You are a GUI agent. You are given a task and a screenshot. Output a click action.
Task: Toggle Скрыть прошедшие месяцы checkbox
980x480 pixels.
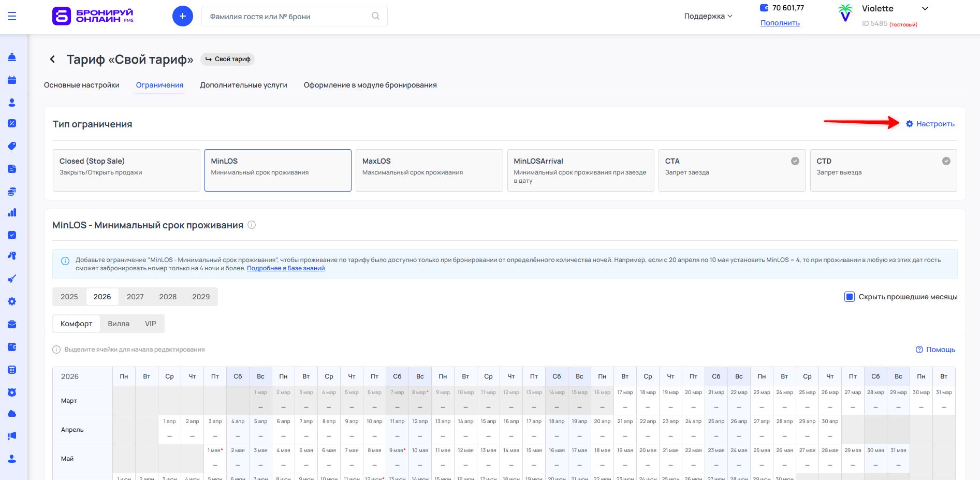(850, 297)
